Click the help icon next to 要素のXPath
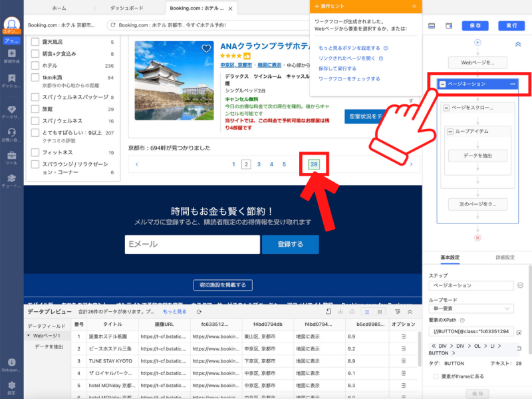Viewport: 532px width, 399px height. [x=462, y=320]
